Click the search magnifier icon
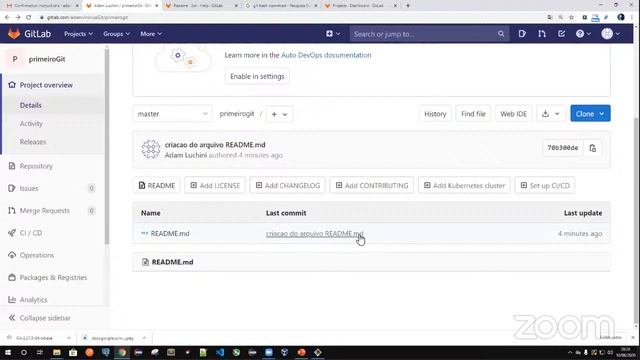The width and height of the screenshot is (640, 360). [x=501, y=34]
